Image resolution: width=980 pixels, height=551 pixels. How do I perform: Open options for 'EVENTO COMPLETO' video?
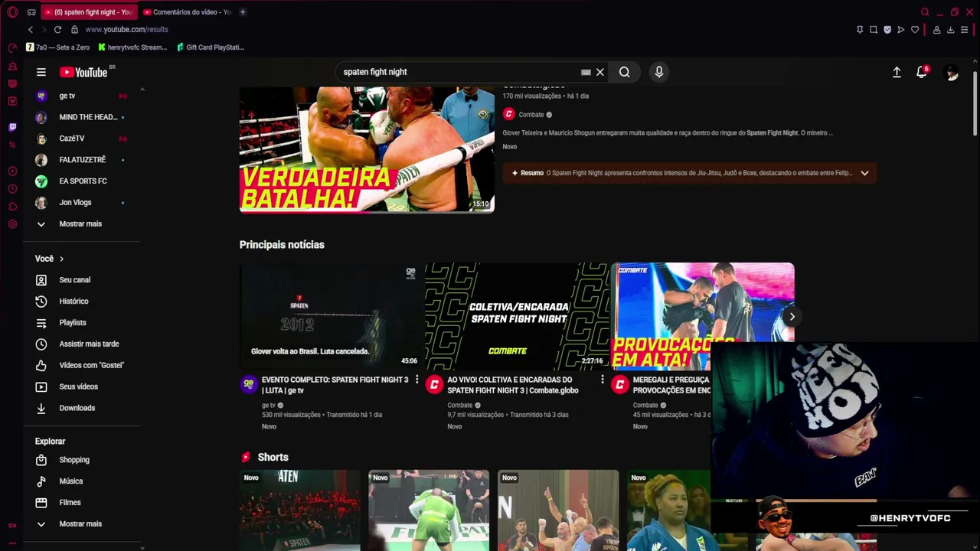pyautogui.click(x=416, y=380)
